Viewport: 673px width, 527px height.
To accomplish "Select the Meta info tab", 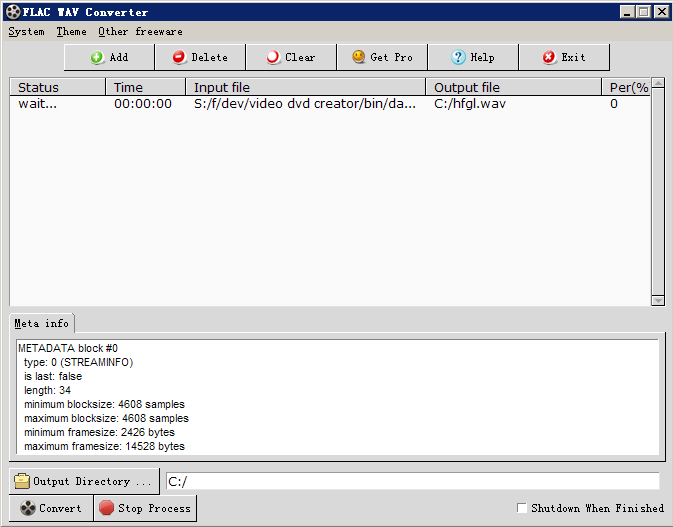I will pyautogui.click(x=42, y=323).
